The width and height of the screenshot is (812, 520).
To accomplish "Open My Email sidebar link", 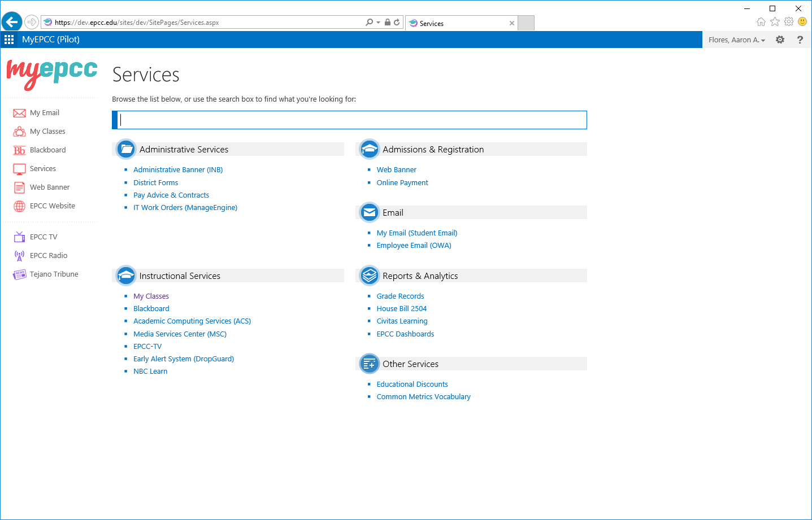I will pyautogui.click(x=45, y=113).
